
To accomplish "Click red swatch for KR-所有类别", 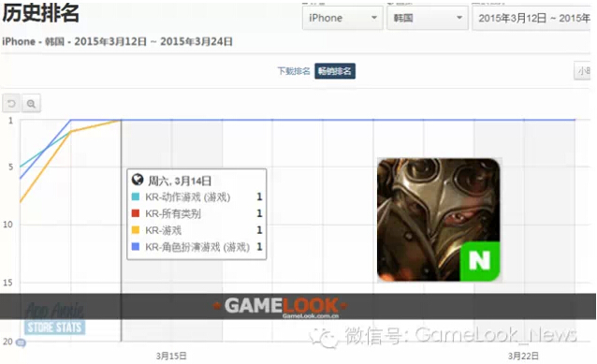I will click(135, 213).
